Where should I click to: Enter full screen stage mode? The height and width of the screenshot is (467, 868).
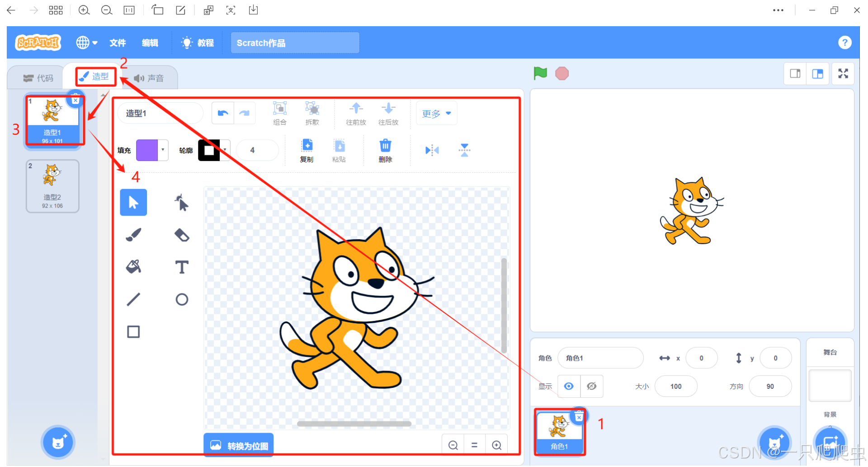pos(843,74)
